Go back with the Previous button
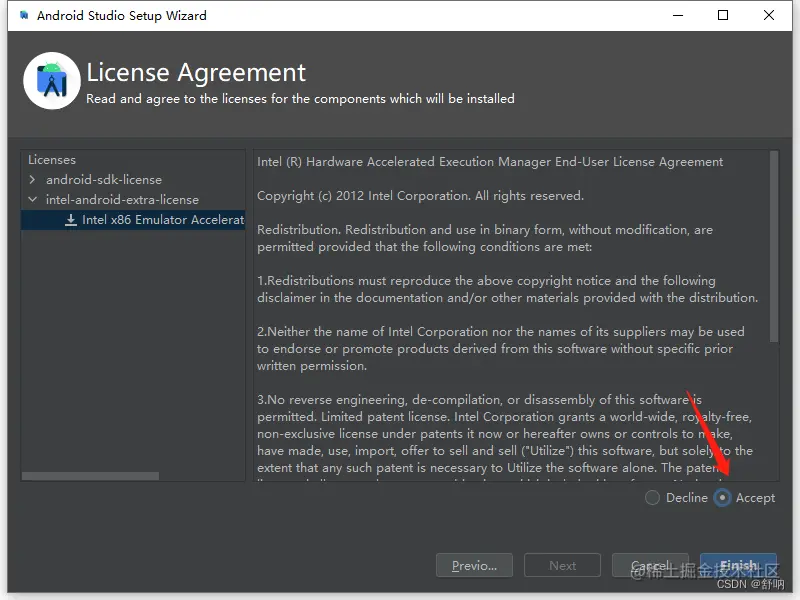 tap(474, 565)
